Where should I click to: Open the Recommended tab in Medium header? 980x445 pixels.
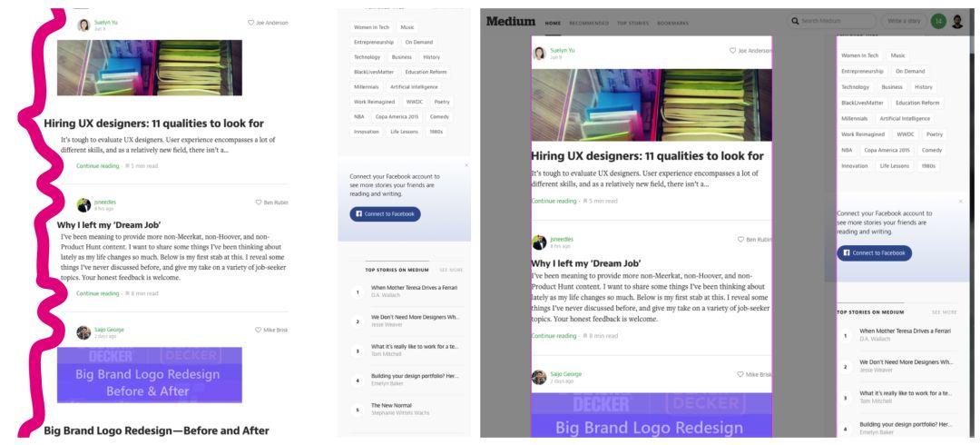pyautogui.click(x=589, y=23)
